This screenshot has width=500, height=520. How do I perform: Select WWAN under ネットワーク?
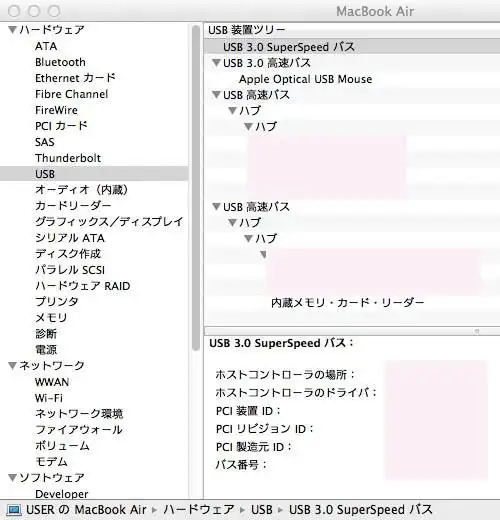click(52, 382)
